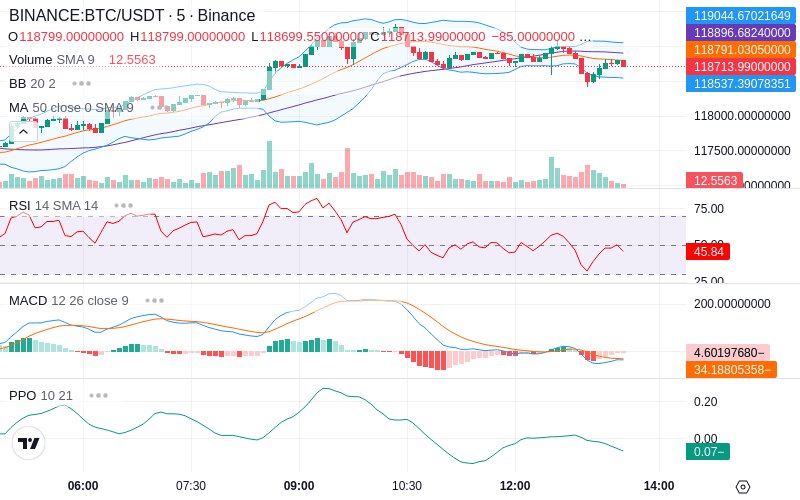
Task: Select the BB 20 2 indicator label
Action: coord(32,84)
